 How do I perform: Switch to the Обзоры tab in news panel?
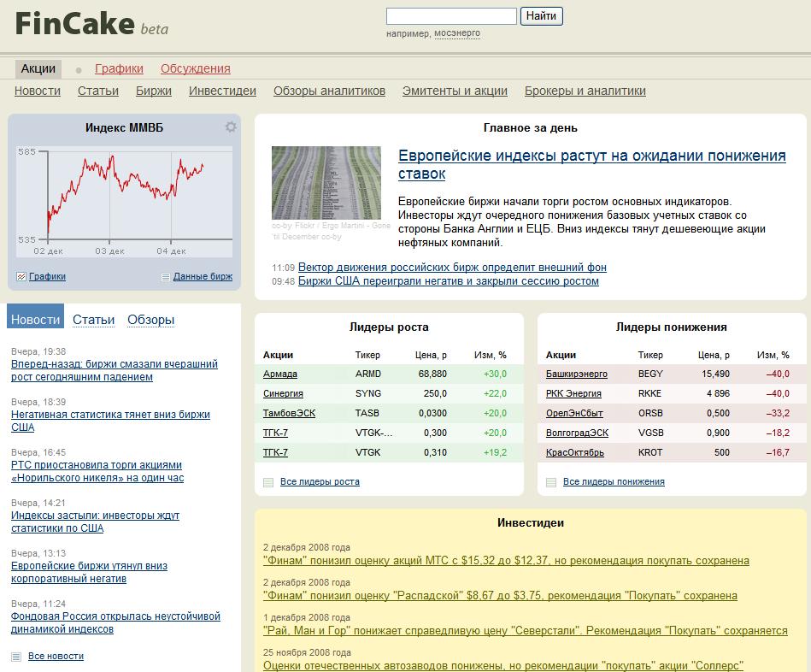coord(150,320)
